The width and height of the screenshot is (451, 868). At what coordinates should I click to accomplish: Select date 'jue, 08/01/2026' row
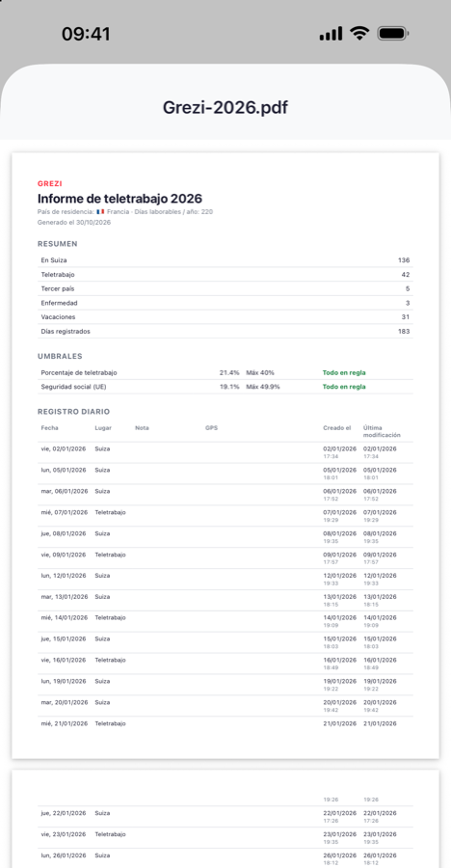coord(225,537)
